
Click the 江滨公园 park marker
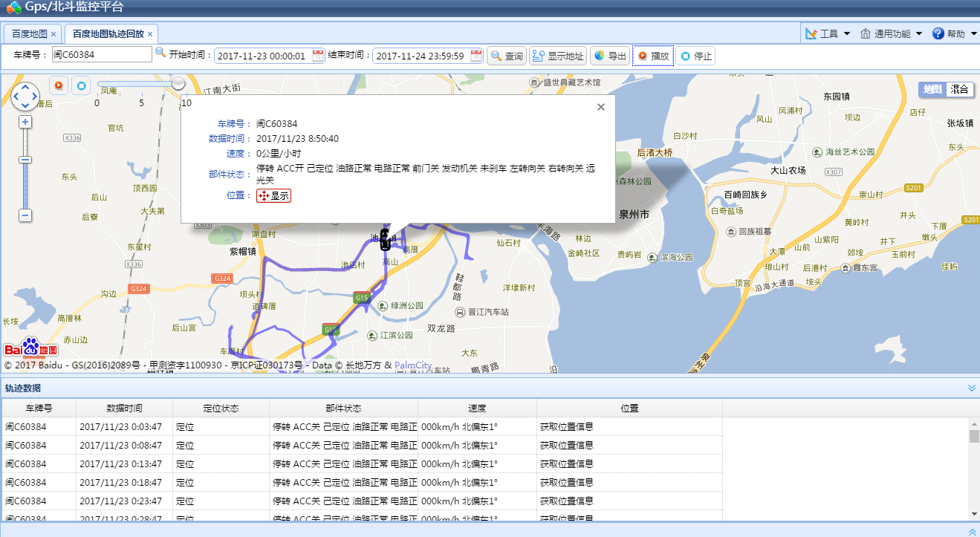pos(371,335)
